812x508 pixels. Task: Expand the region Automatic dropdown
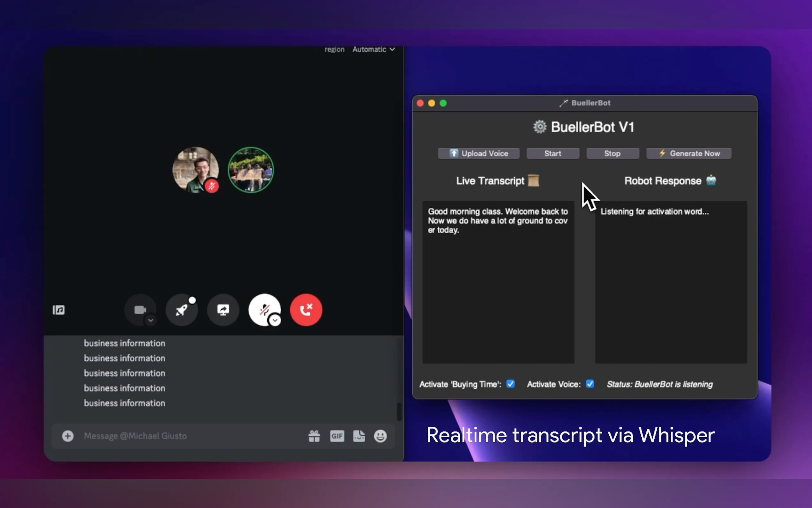[373, 49]
